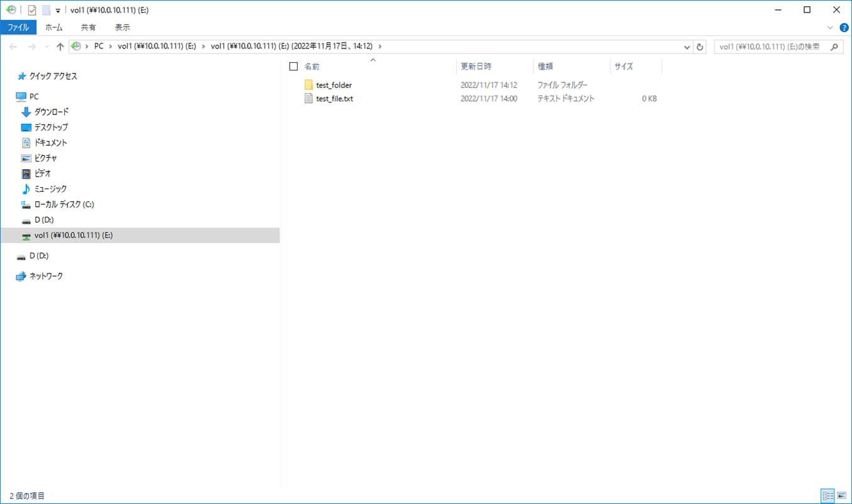Screen dimensions: 852x504
Task: Click the breadcrumb segment dated 2022年11月17日
Action: pyautogui.click(x=292, y=47)
